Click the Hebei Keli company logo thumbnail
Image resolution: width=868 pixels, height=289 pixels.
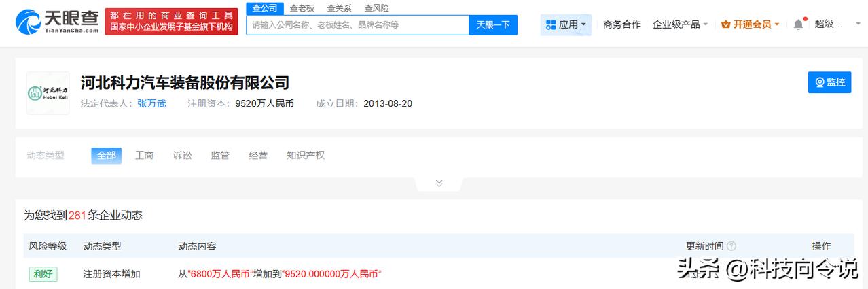coord(48,93)
